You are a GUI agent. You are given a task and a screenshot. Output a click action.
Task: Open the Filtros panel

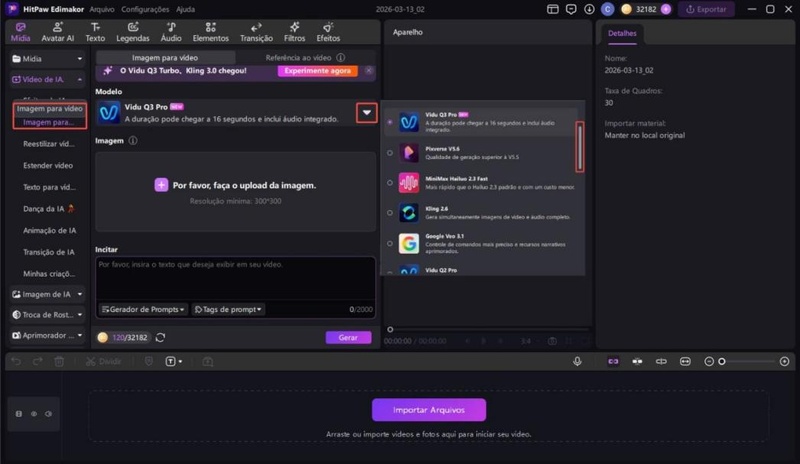click(x=294, y=32)
